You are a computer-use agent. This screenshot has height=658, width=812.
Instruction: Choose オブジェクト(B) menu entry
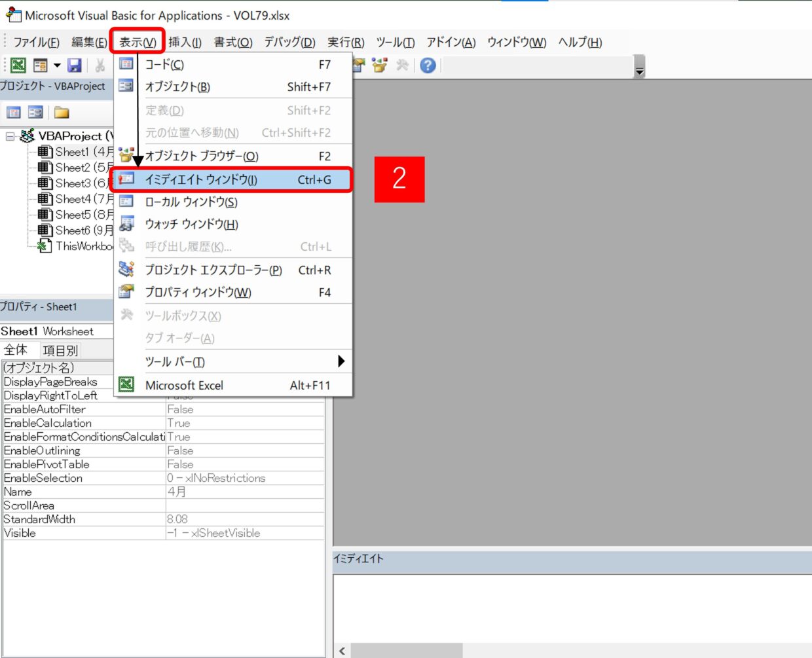click(x=234, y=87)
